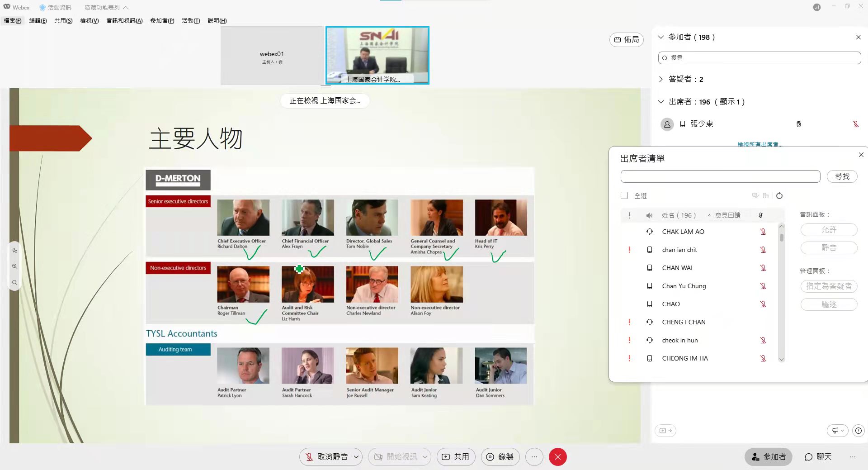Image resolution: width=868 pixels, height=470 pixels.
Task: Click the 搜尋 participants search field
Action: (759, 58)
